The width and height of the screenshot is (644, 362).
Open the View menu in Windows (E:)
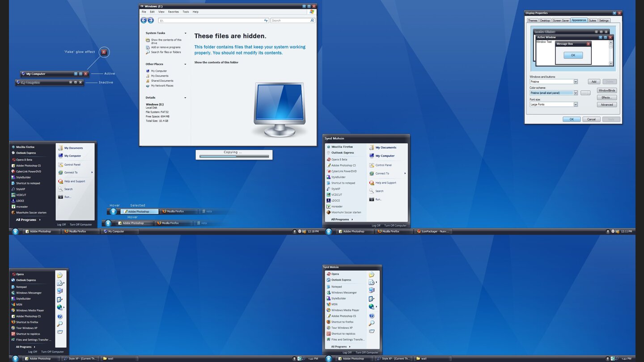pos(161,12)
